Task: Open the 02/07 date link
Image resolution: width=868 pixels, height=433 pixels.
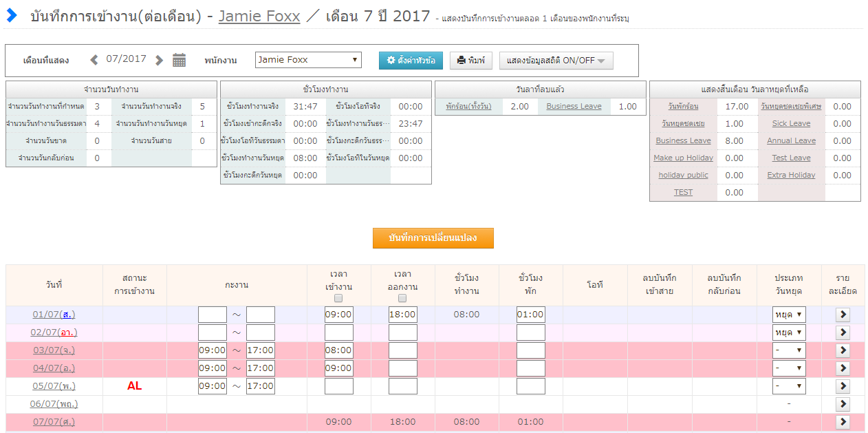Action: (x=54, y=332)
